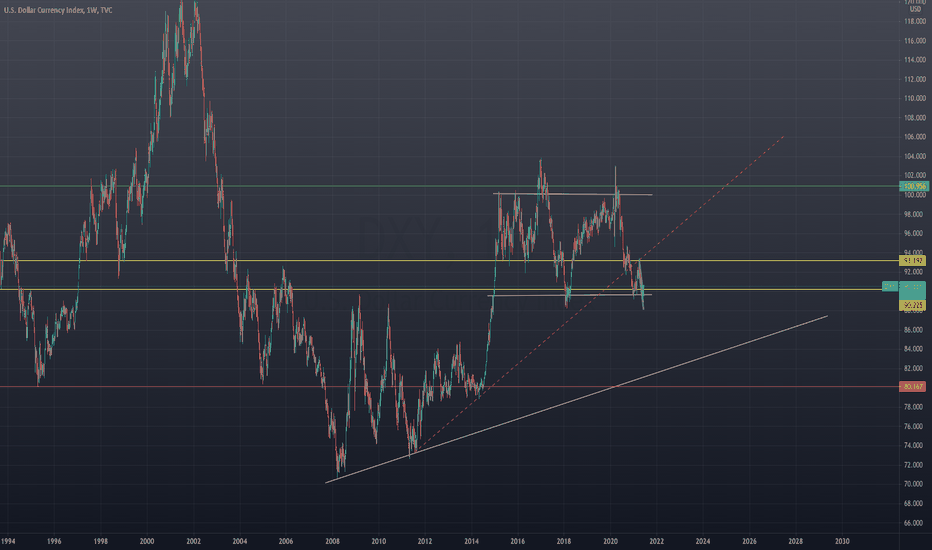This screenshot has width=932, height=550.
Task: Click the 70.000 price axis label
Action: [x=915, y=484]
